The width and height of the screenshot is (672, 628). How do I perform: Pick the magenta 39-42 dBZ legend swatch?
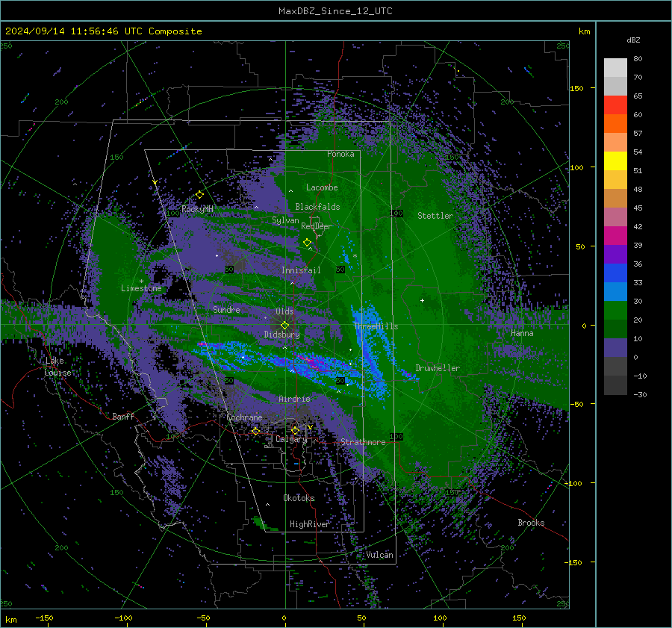pyautogui.click(x=615, y=236)
